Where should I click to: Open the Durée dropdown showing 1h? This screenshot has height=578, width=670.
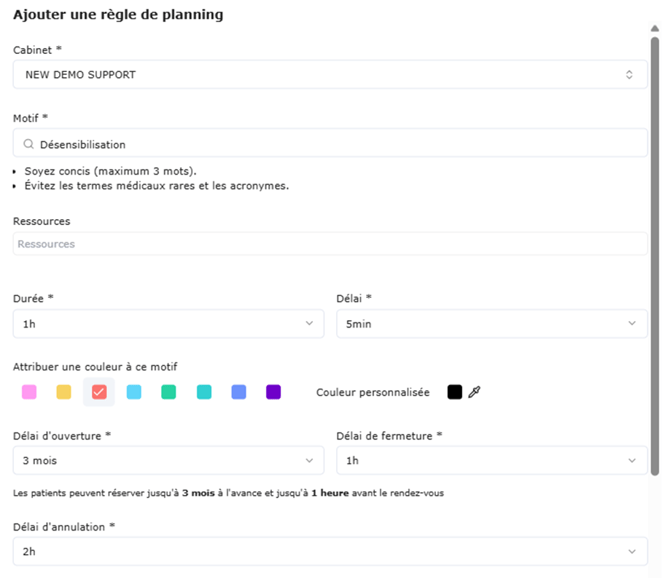pos(168,323)
